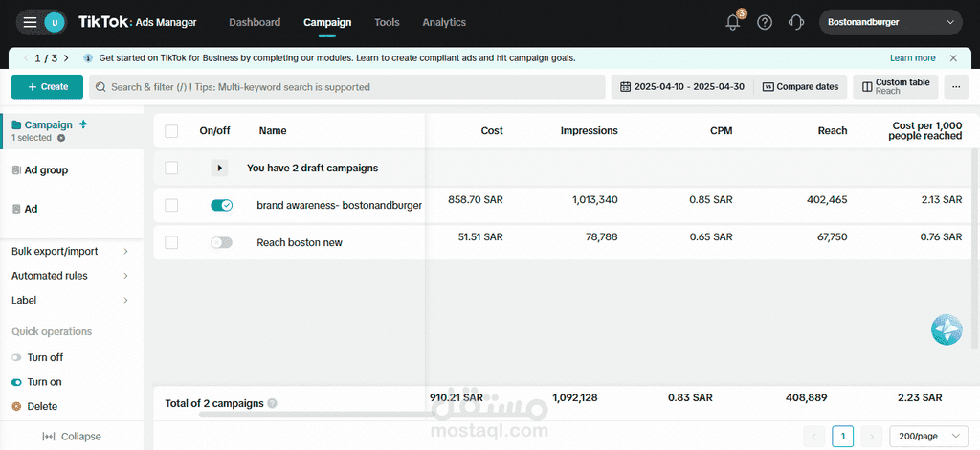Toggle off brand awareness- bostonandburger campaign

tap(221, 205)
